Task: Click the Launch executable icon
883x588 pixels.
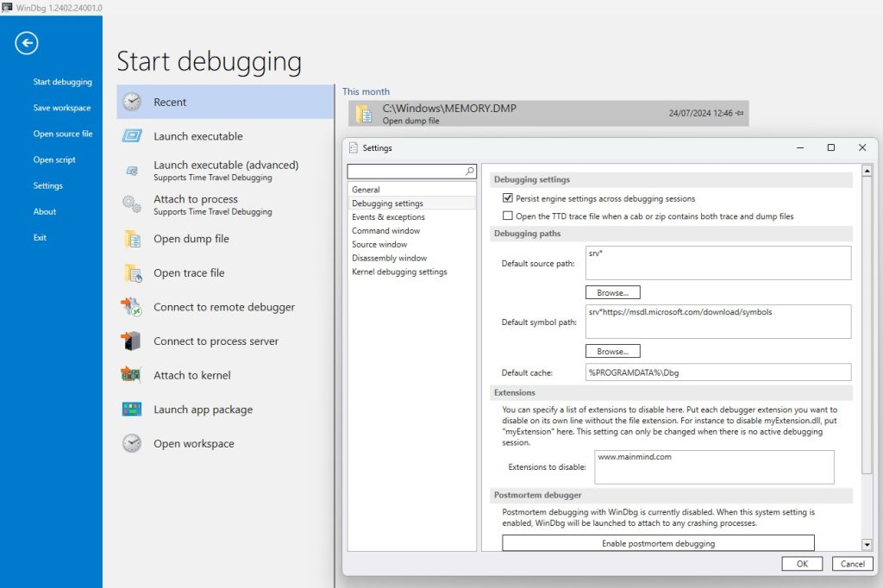Action: (x=132, y=135)
